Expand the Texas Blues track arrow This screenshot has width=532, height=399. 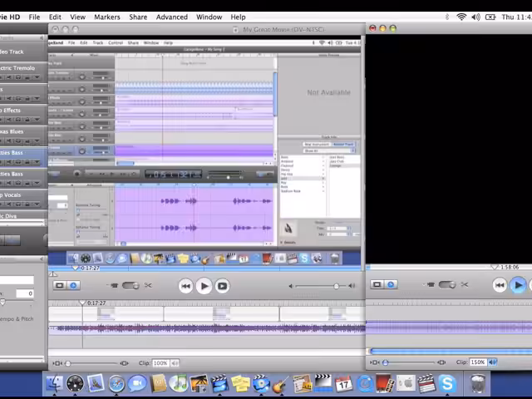click(x=37, y=141)
